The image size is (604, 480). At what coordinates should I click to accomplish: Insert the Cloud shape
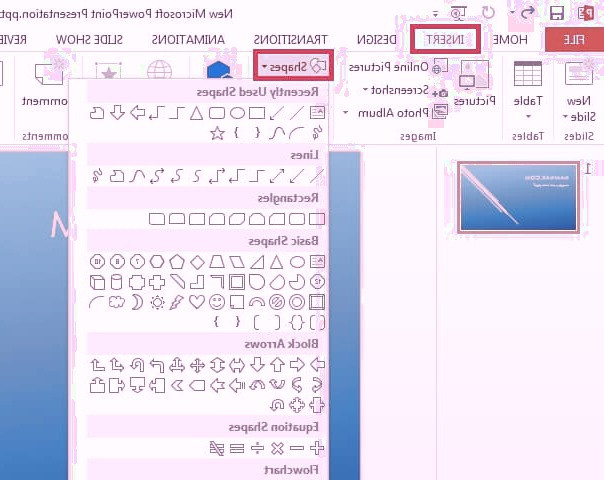(x=116, y=302)
